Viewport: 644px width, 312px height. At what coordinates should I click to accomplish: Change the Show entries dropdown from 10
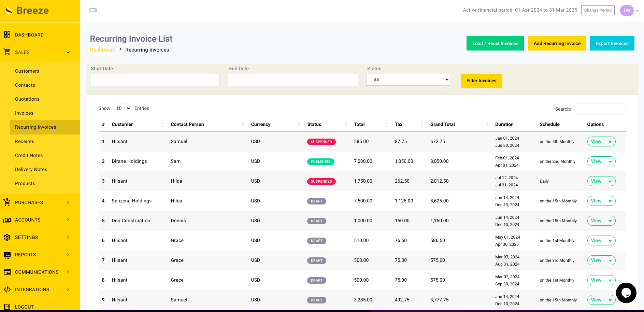point(122,108)
